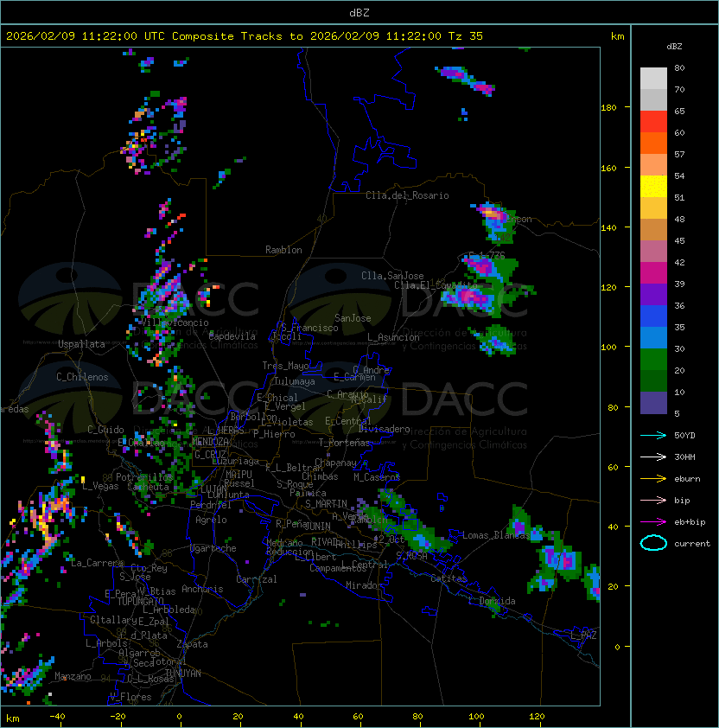Screen dimensions: 719x728
Task: Click the '180' km tick on right axis
Action: pos(608,107)
